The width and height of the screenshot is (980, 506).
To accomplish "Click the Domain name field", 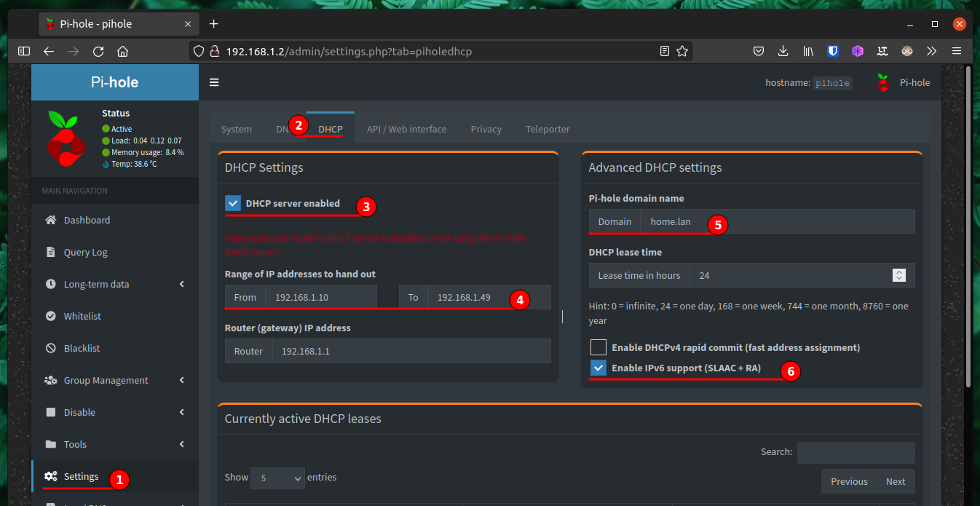I will coord(778,221).
